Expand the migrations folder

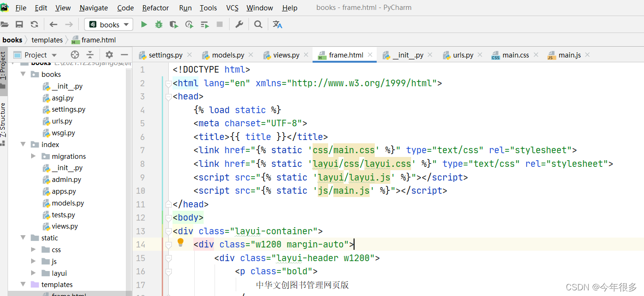[x=33, y=156]
